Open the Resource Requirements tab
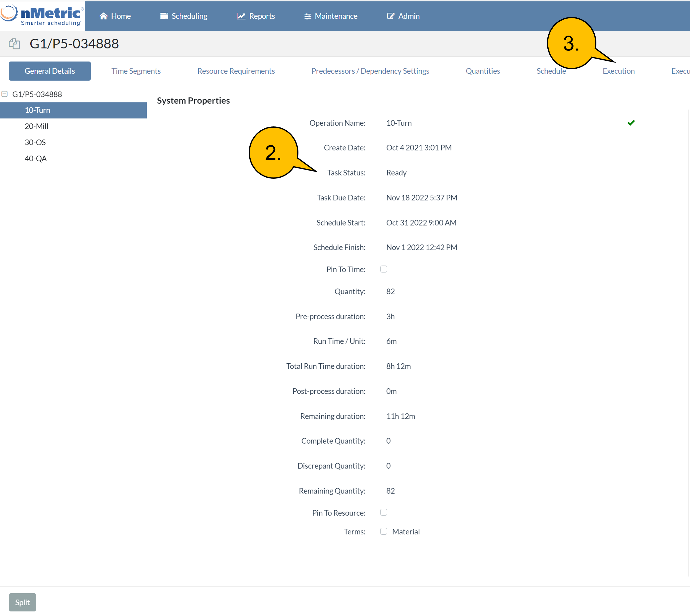Viewport: 690px width, 616px height. click(236, 71)
